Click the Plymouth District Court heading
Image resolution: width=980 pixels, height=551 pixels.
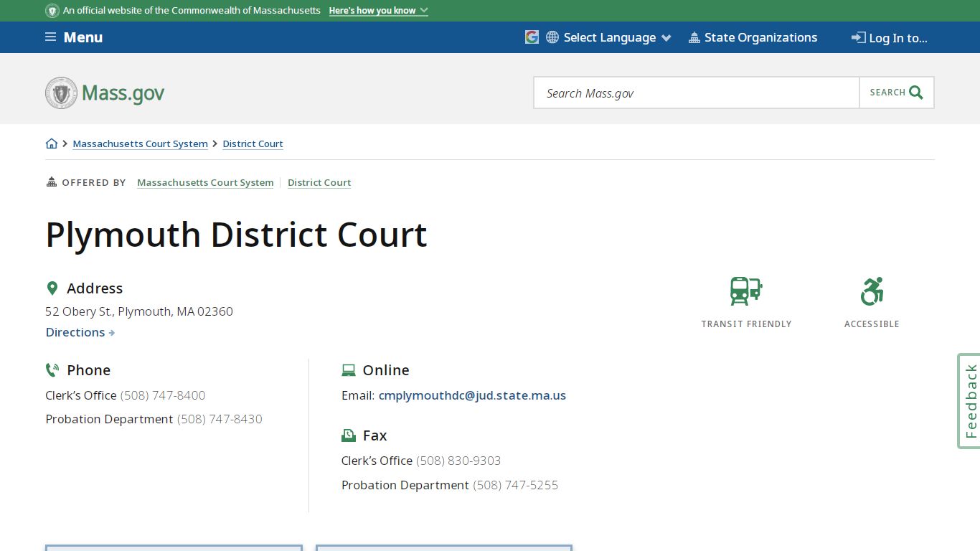pyautogui.click(x=236, y=235)
